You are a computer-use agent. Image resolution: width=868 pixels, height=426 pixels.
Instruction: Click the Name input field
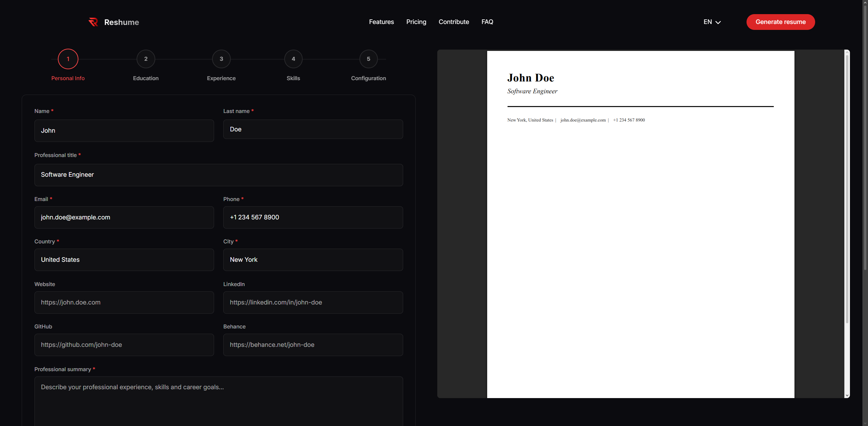click(124, 131)
